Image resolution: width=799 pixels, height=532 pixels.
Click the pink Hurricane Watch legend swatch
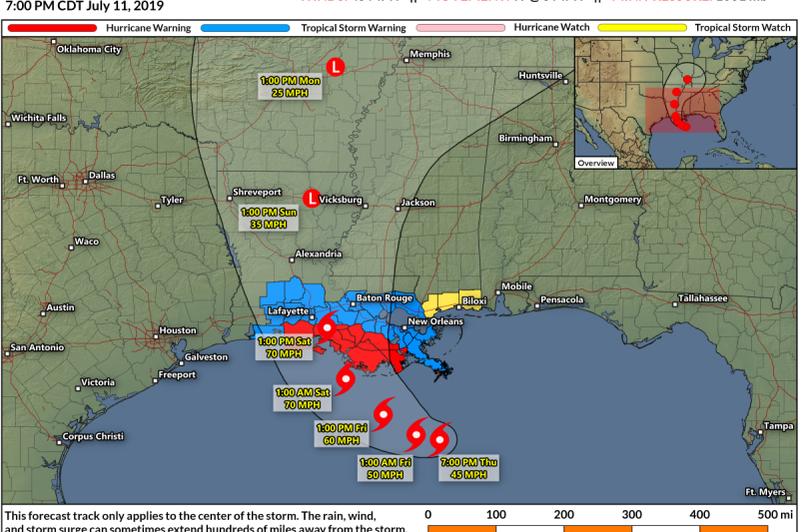(x=460, y=28)
